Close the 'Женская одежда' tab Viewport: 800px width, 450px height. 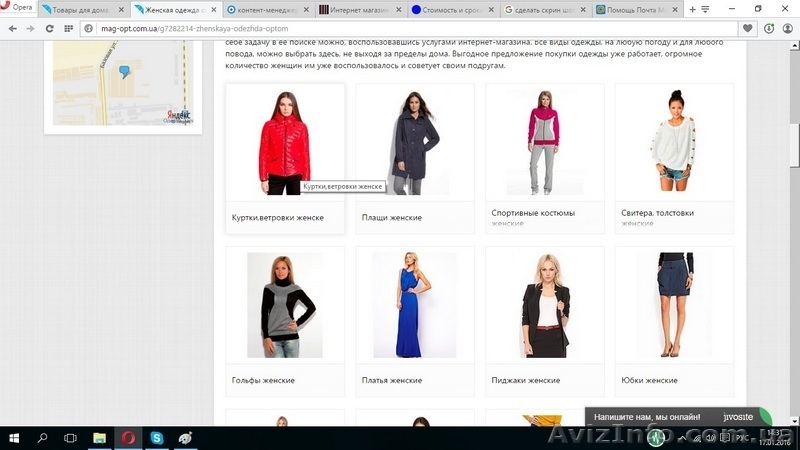pos(213,10)
